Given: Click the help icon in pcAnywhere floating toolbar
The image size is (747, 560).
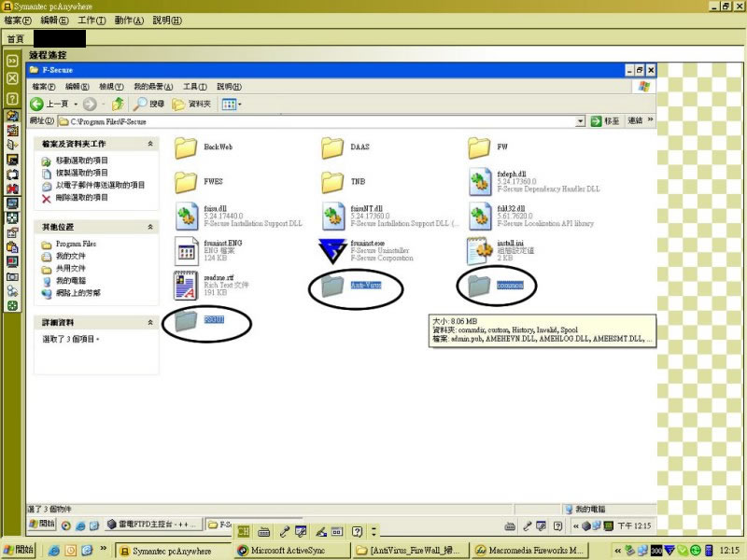Looking at the screenshot, I should 357,531.
